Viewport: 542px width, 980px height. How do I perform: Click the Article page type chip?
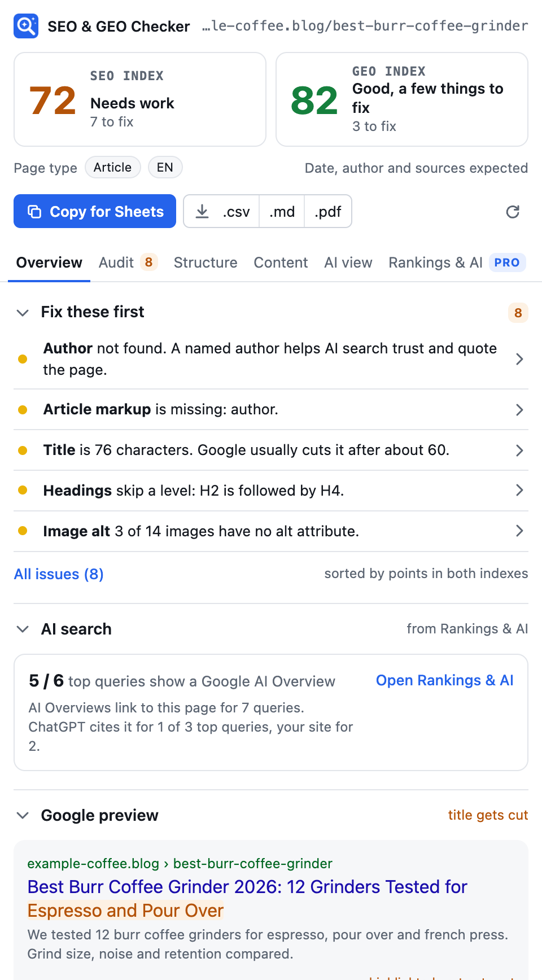pos(112,167)
